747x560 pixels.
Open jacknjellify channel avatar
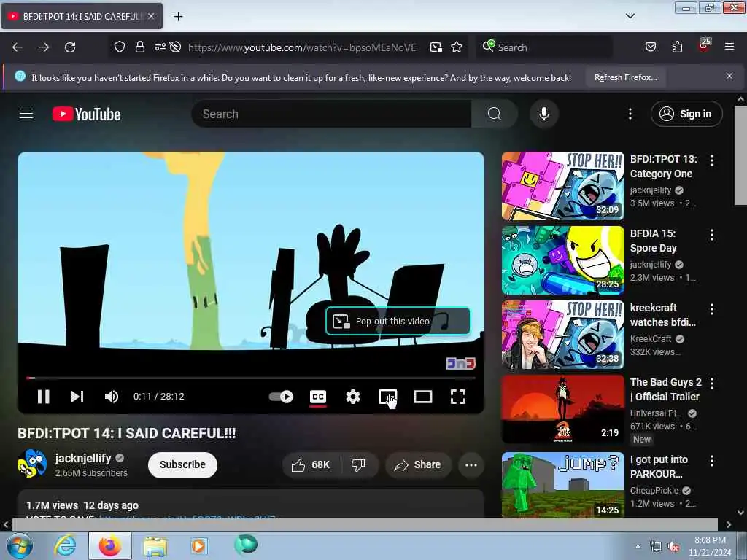[x=32, y=464]
